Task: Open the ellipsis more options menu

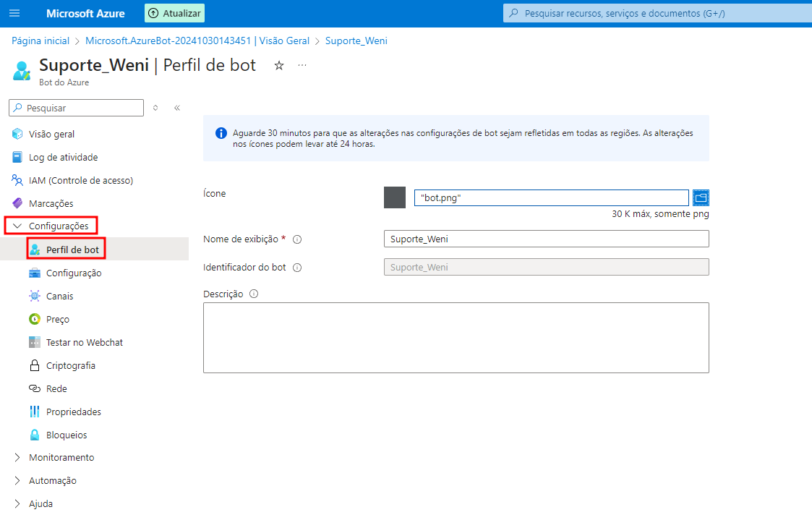Action: [302, 66]
